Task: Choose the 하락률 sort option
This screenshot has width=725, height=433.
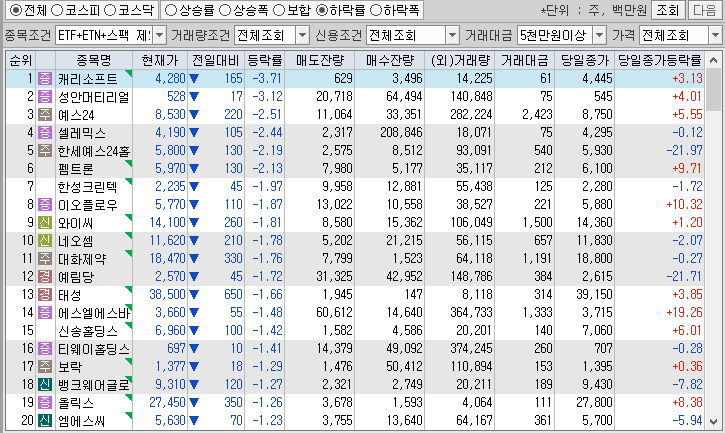Action: pyautogui.click(x=322, y=10)
